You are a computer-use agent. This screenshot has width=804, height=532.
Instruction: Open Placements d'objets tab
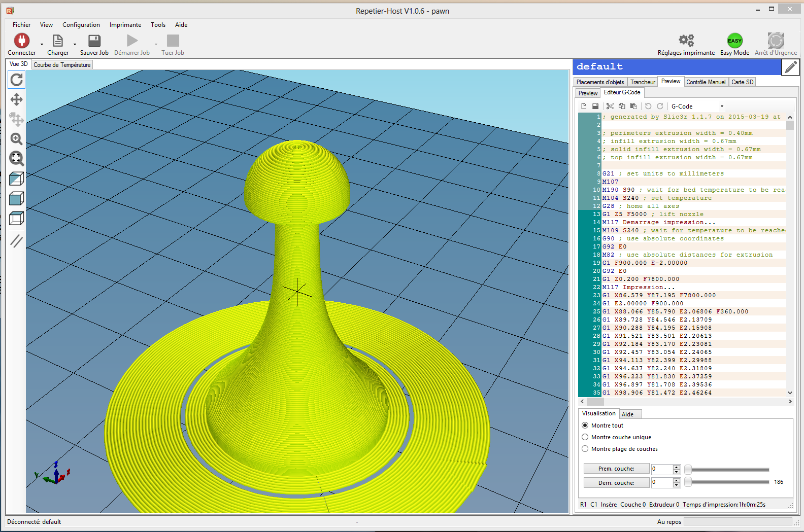tap(600, 82)
